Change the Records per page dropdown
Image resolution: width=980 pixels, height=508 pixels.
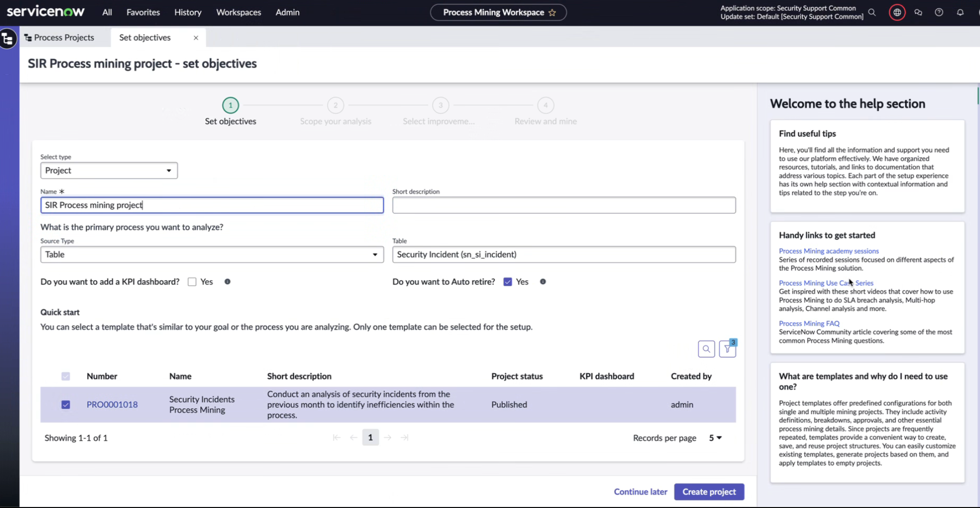pyautogui.click(x=715, y=437)
